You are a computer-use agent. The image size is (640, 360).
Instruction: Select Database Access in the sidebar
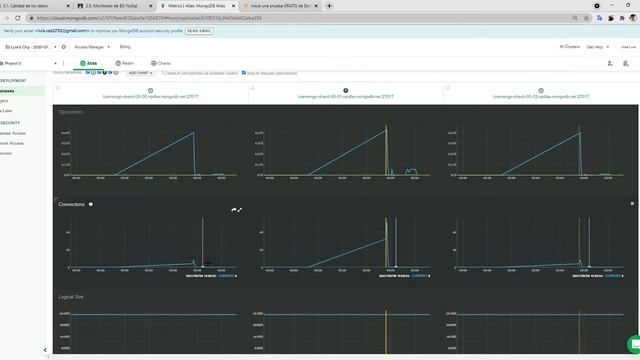click(x=13, y=133)
